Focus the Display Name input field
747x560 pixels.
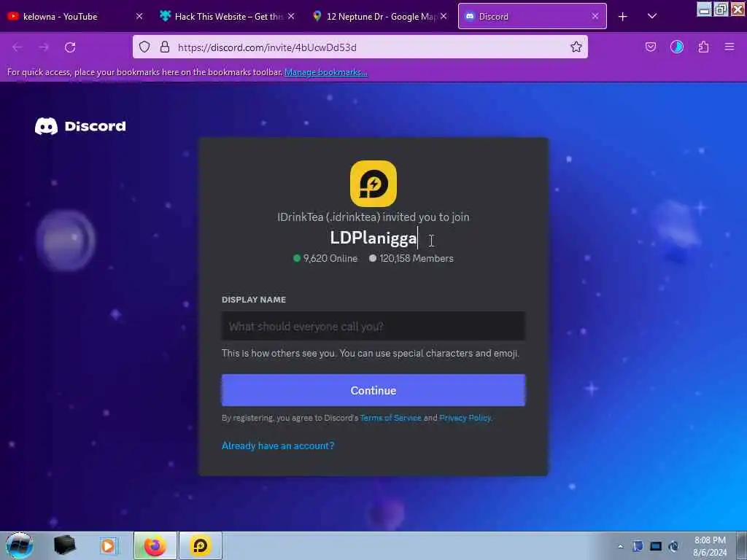[x=373, y=326]
